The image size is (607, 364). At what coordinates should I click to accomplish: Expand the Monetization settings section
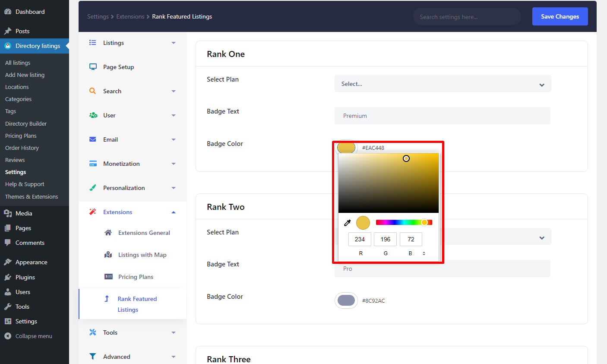pos(174,164)
